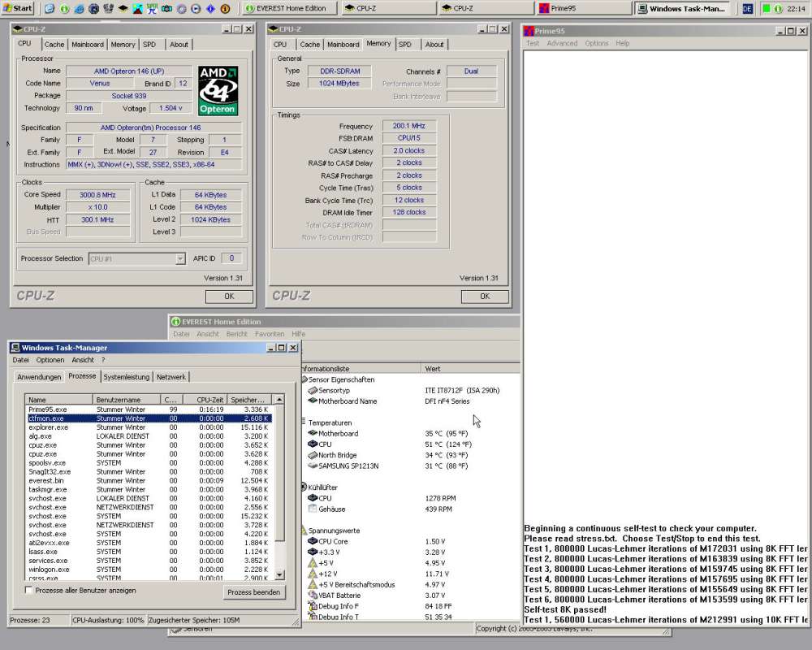The image size is (812, 650).
Task: Click the DE language indicator in tray
Action: [747, 9]
